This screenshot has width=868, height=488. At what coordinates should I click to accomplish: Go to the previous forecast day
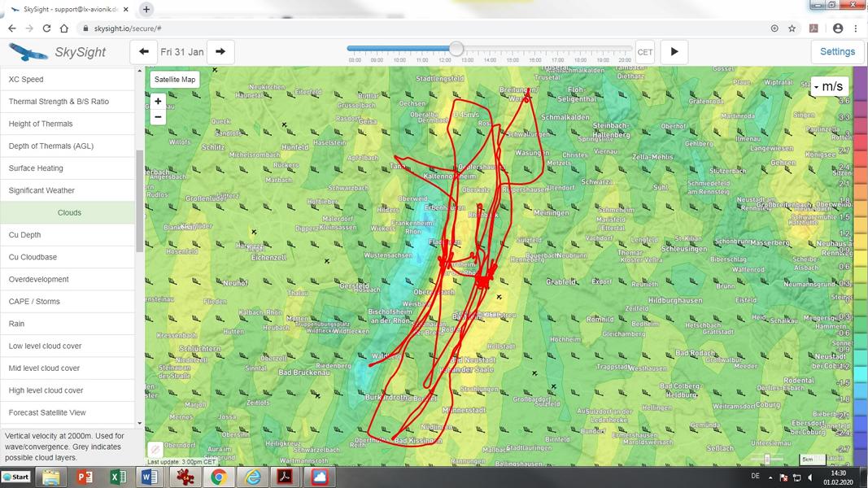(x=144, y=52)
